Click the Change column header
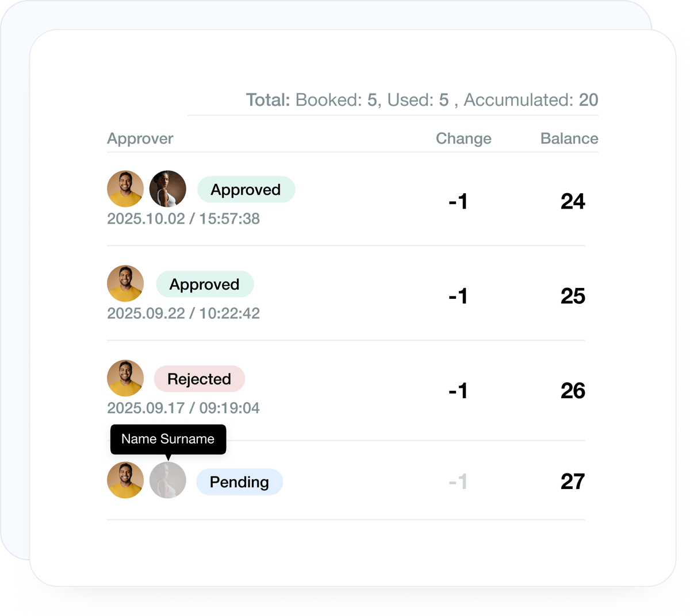The height and width of the screenshot is (616, 690). click(463, 138)
